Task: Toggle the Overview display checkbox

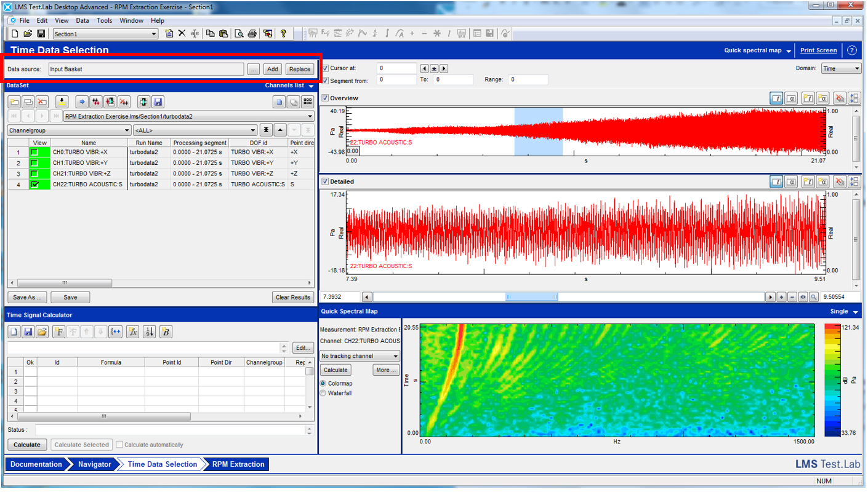Action: [325, 98]
